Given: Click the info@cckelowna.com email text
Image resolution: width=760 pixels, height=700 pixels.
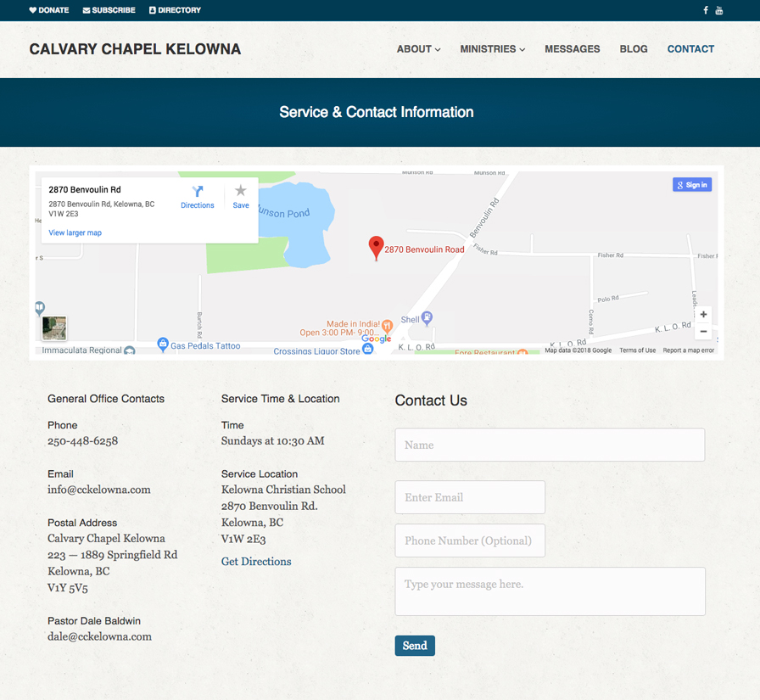Looking at the screenshot, I should tap(99, 490).
